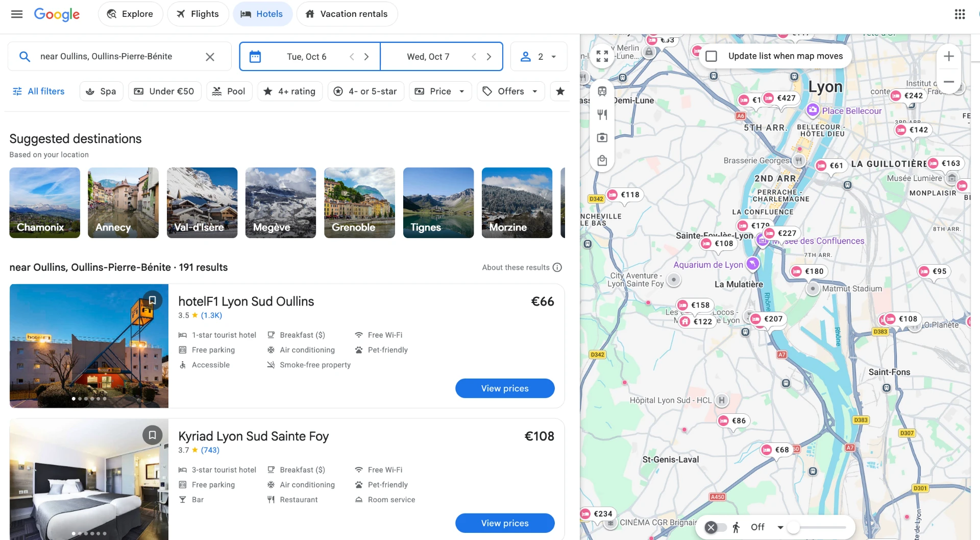Save Kyriad Lyon Sud Sainte Foy bookmark
This screenshot has height=540, width=980.
click(x=152, y=435)
